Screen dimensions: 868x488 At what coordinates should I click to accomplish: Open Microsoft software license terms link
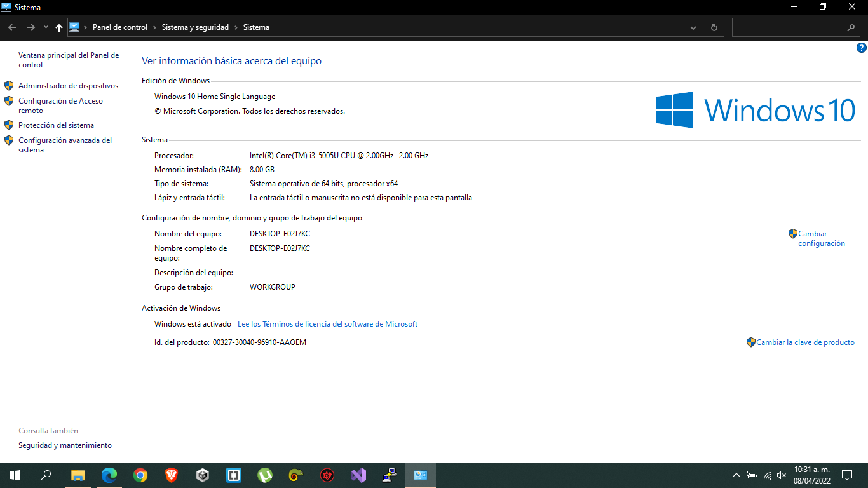[x=327, y=324]
